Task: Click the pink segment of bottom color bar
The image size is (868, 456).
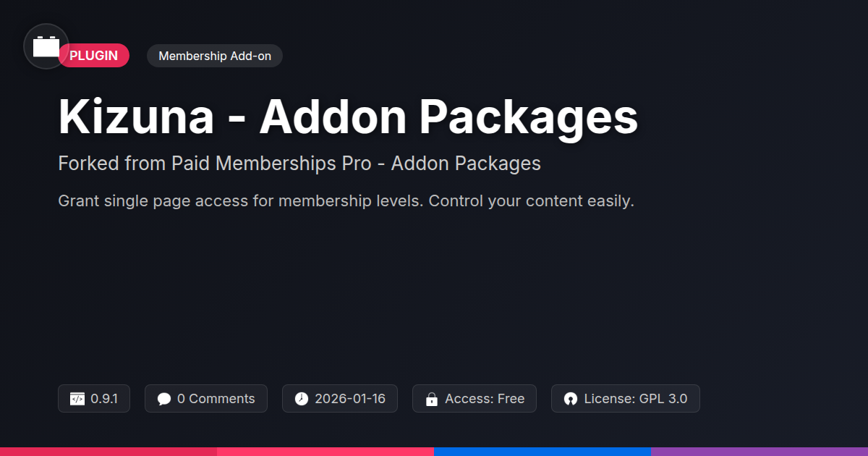Action: click(x=325, y=452)
